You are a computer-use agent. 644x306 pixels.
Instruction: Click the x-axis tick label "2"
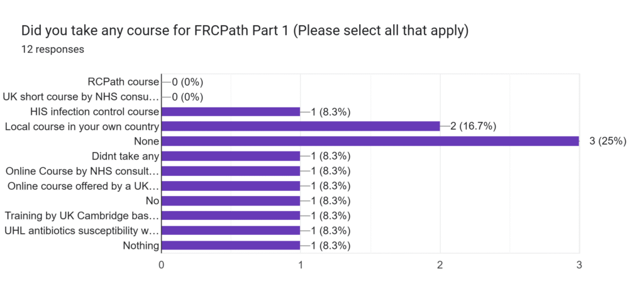(x=440, y=265)
